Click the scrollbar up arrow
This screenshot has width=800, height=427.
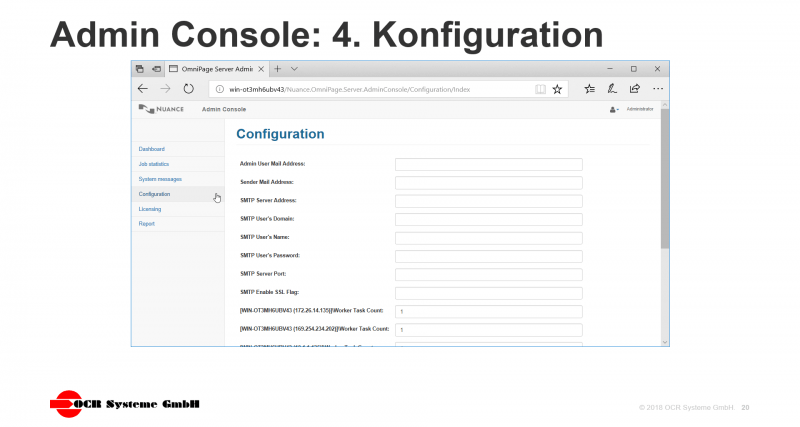click(x=664, y=105)
